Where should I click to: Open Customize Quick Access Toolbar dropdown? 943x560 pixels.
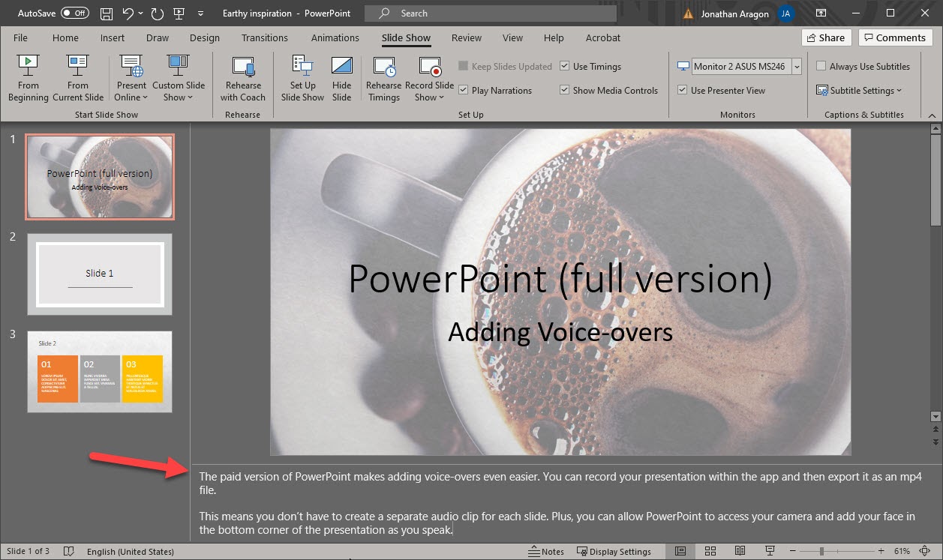click(200, 13)
